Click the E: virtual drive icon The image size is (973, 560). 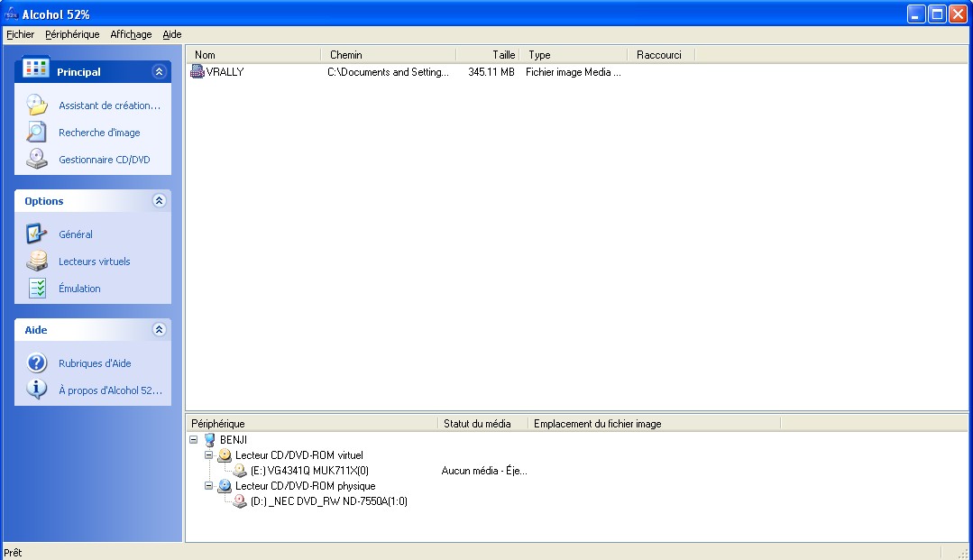tap(240, 471)
